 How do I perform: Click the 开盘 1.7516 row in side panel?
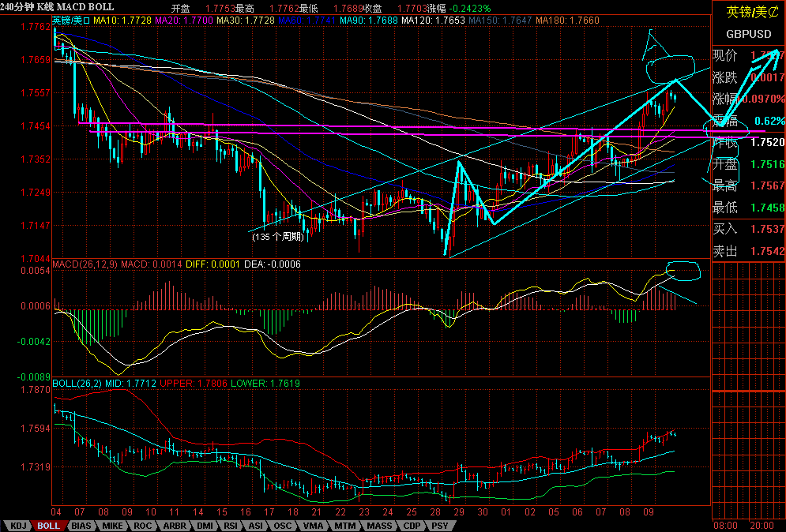click(748, 164)
